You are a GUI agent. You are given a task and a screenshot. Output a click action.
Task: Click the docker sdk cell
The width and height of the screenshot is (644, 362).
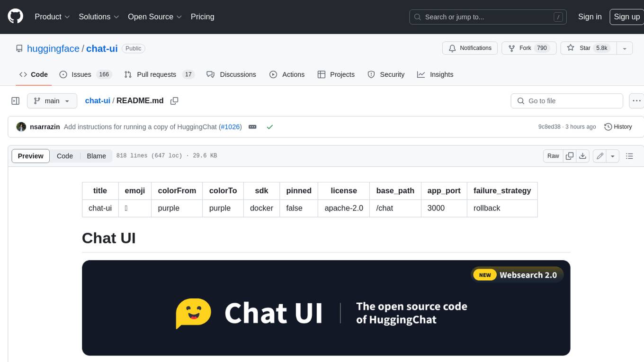(x=261, y=208)
